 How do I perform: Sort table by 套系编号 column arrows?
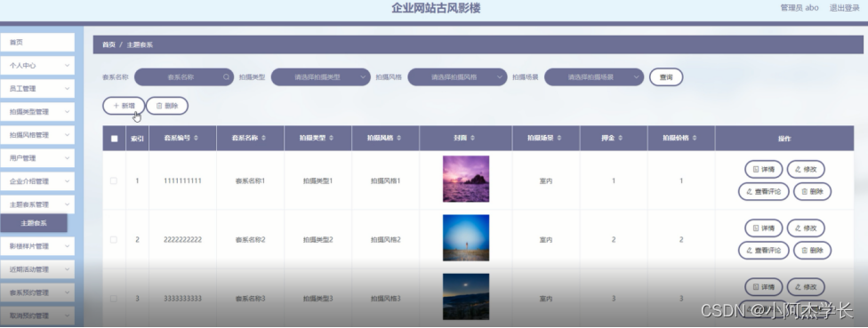pos(196,138)
